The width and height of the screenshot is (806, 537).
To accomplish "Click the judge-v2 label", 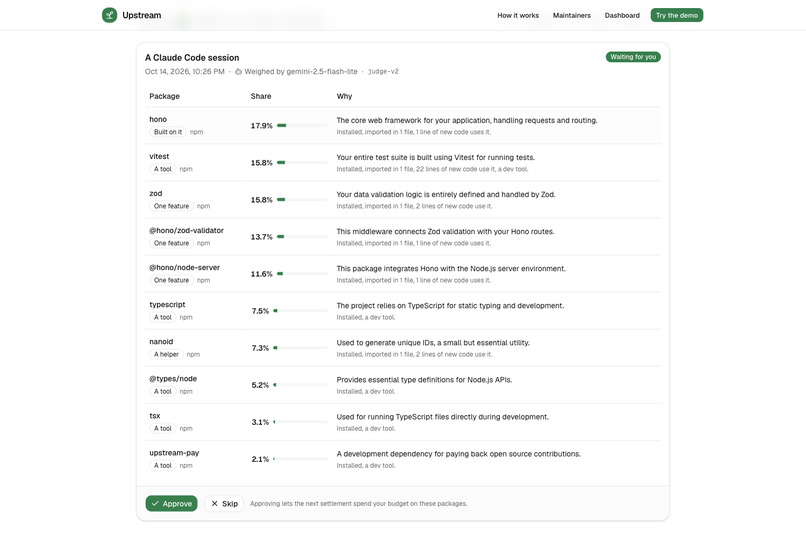I will (383, 71).
